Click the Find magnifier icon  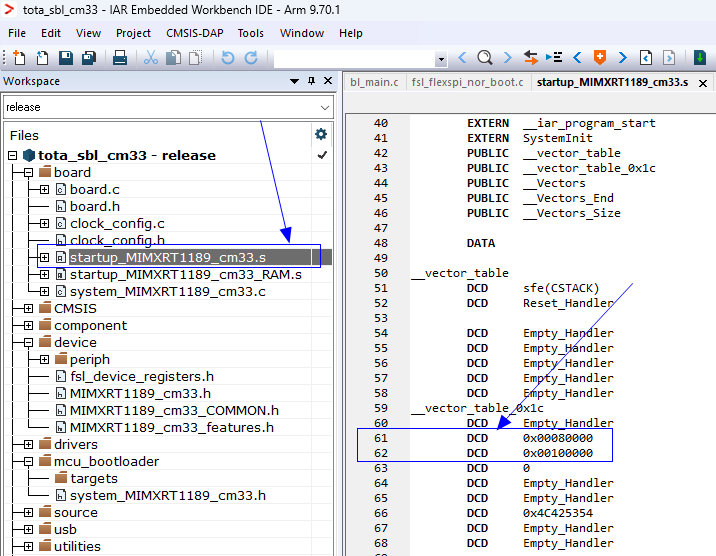pyautogui.click(x=484, y=58)
